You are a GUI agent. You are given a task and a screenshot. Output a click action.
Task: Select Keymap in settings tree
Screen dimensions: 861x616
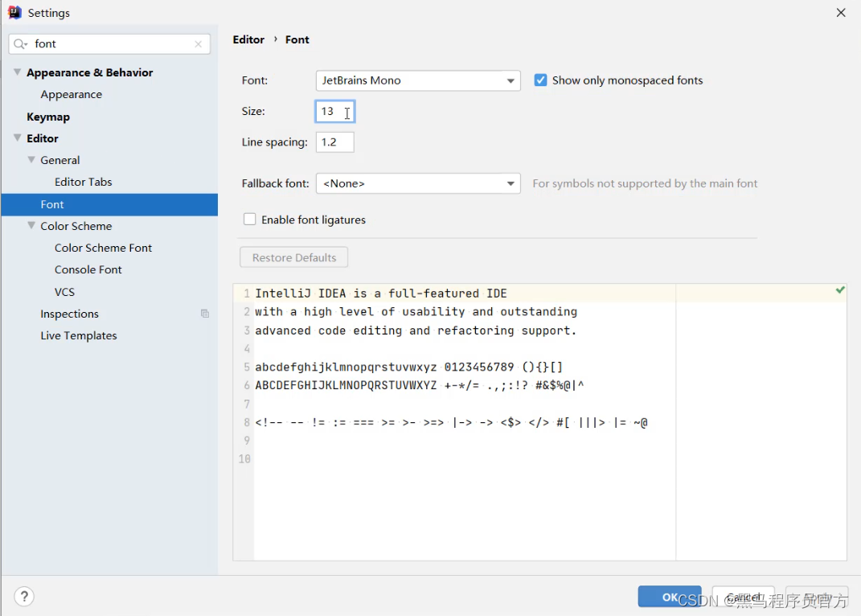48,117
